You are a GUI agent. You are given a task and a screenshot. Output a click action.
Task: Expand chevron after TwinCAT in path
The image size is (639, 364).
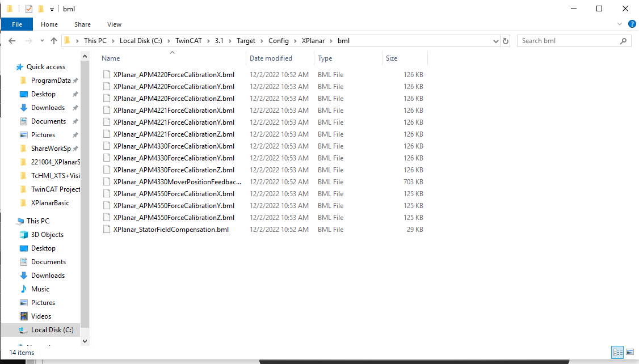[208, 41]
